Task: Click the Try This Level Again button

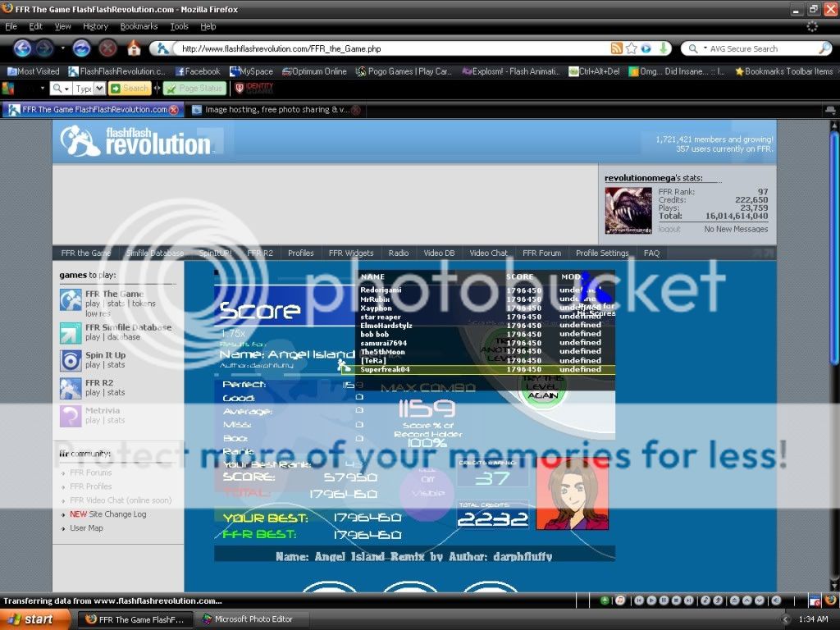Action: tap(542, 386)
